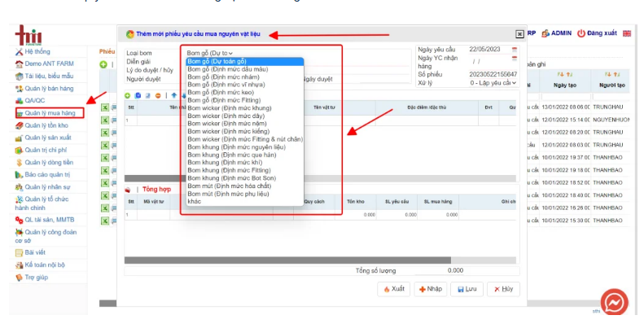Open QA/QC in the sidebar

34,100
